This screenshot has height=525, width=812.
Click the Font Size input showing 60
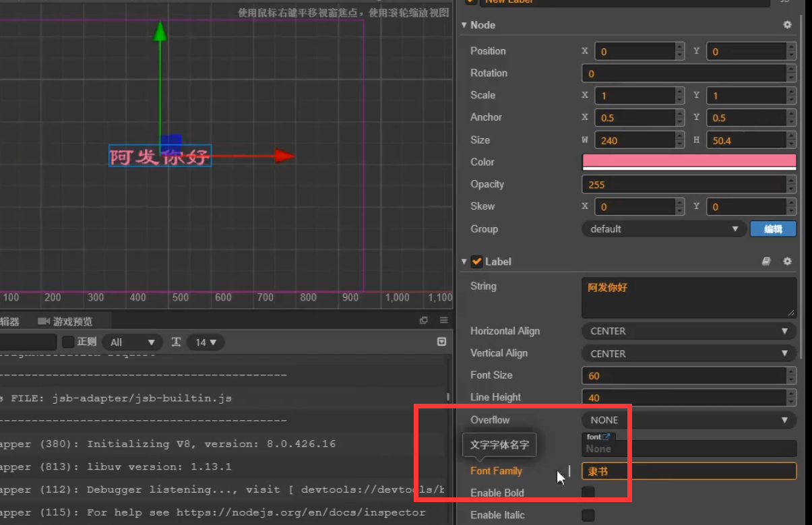[684, 375]
